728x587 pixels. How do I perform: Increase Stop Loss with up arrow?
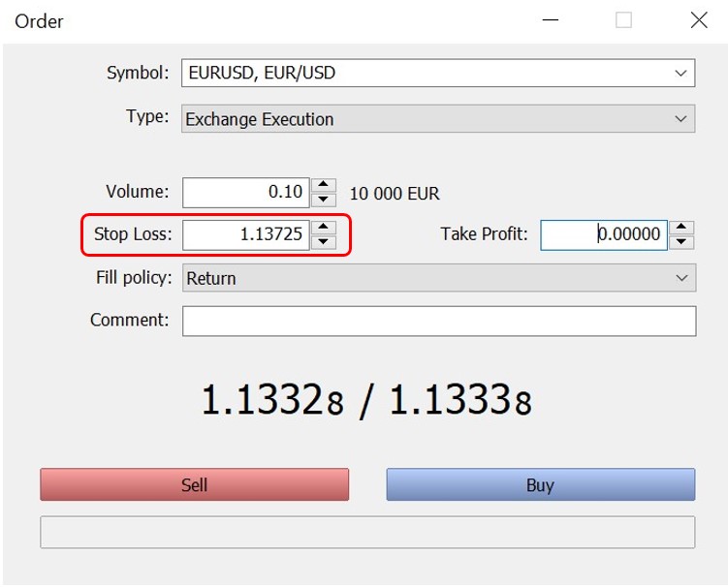[324, 228]
